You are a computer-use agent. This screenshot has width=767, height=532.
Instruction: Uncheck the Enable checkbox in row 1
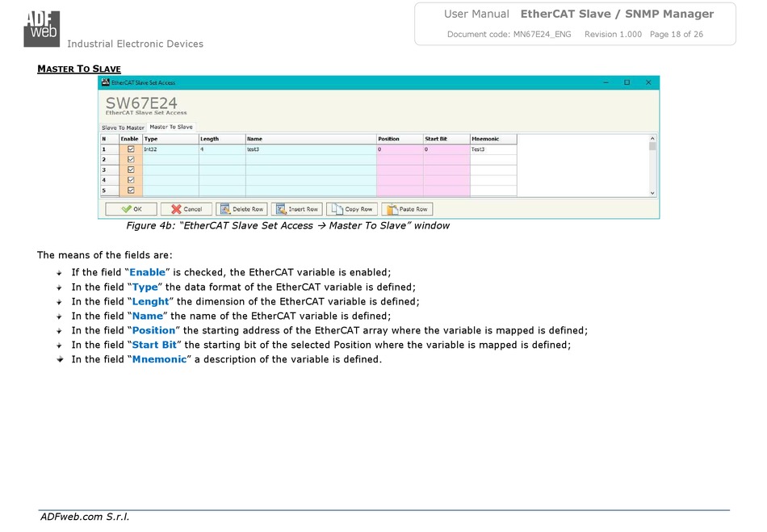pyautogui.click(x=131, y=149)
